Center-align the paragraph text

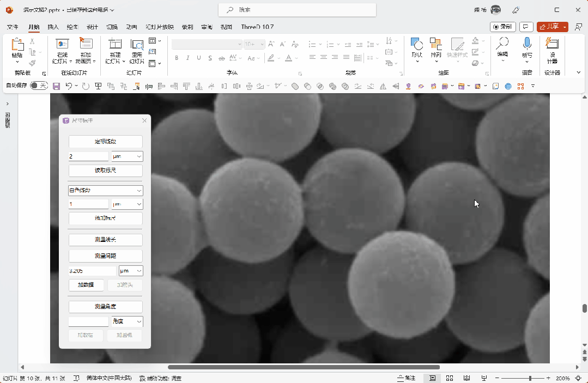[324, 57]
